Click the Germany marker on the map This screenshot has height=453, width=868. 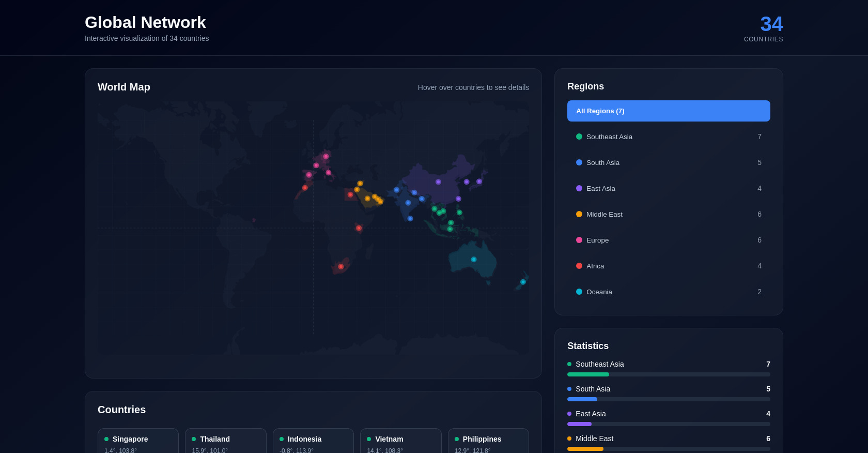[x=326, y=156]
